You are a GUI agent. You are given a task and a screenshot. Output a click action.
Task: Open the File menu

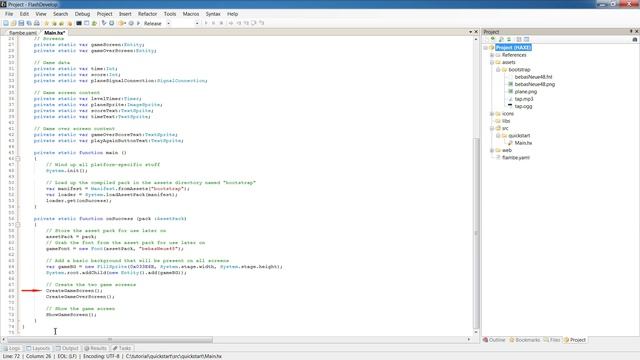coord(9,14)
